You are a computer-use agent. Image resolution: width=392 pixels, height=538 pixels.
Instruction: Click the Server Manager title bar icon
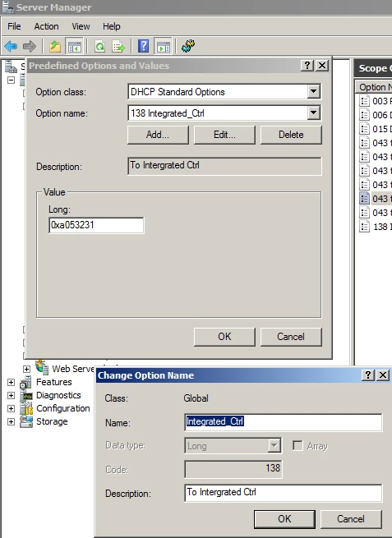pyautogui.click(x=8, y=7)
